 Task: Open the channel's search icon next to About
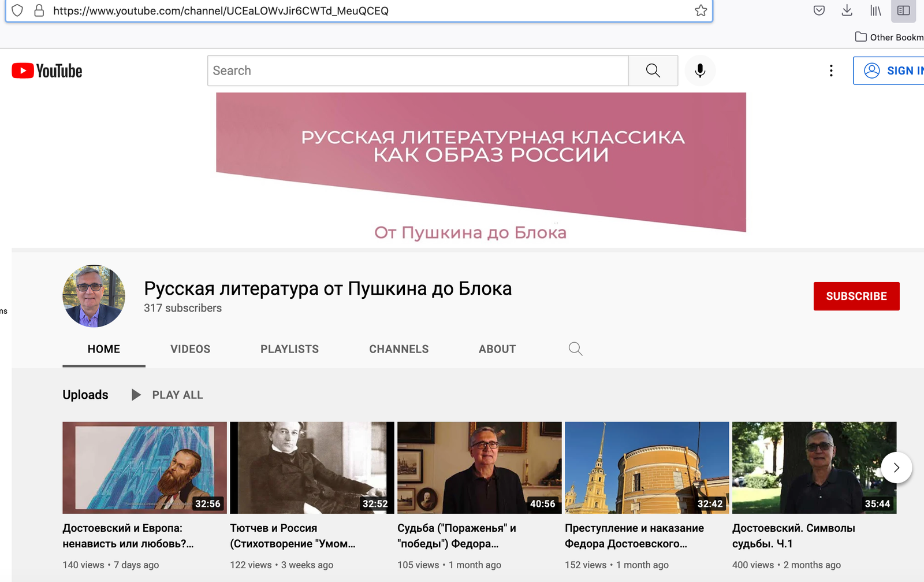click(575, 349)
